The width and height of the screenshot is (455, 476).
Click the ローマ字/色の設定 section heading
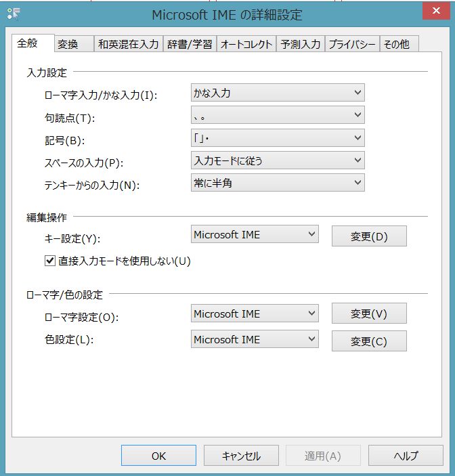(64, 295)
